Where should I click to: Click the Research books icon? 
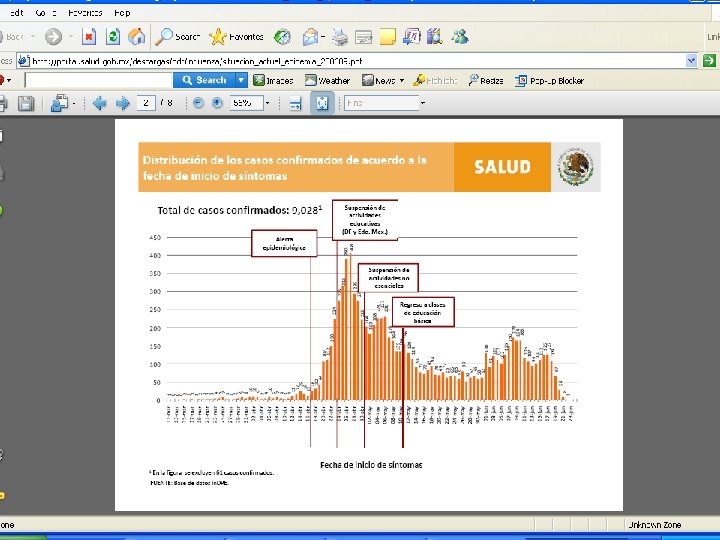(x=434, y=37)
